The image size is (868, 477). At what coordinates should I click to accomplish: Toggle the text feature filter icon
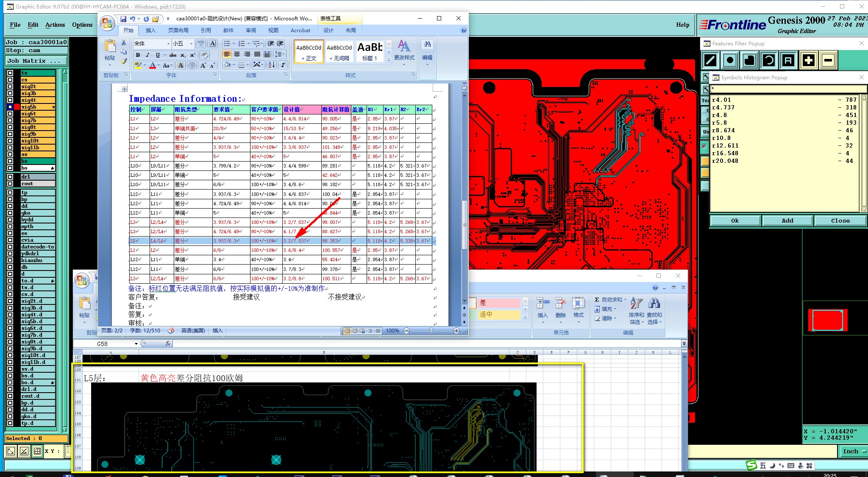click(788, 60)
